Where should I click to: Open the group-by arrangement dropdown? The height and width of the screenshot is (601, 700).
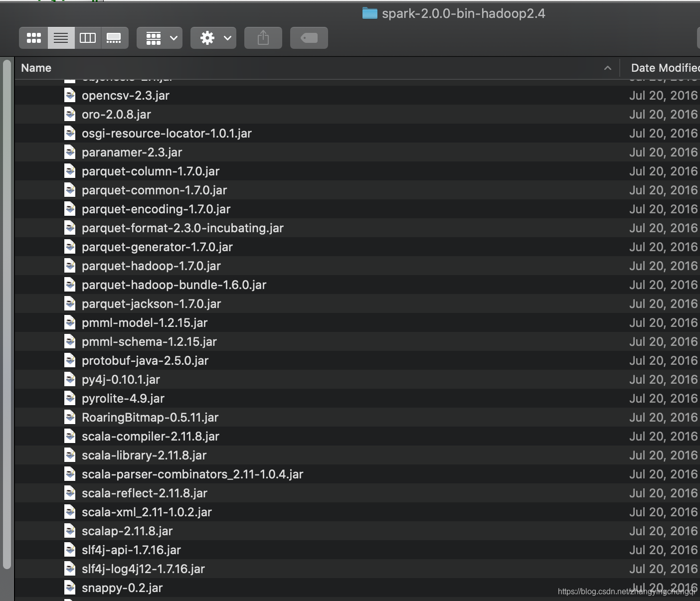point(160,38)
